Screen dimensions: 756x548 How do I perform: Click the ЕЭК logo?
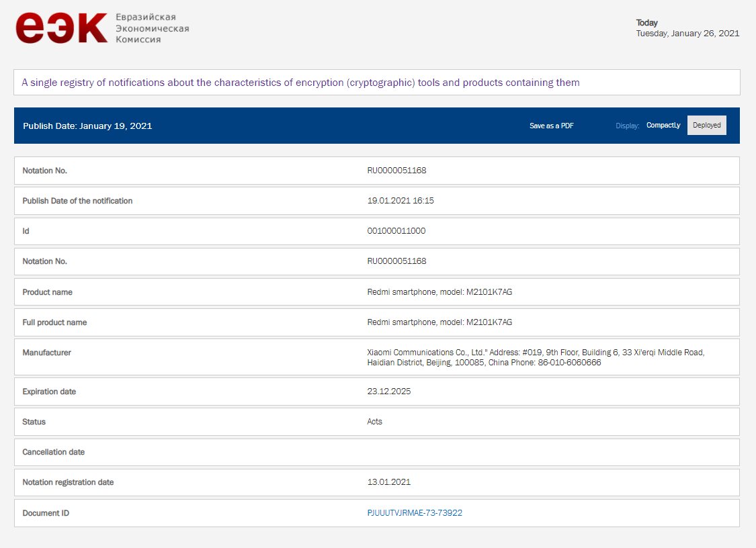[61, 28]
